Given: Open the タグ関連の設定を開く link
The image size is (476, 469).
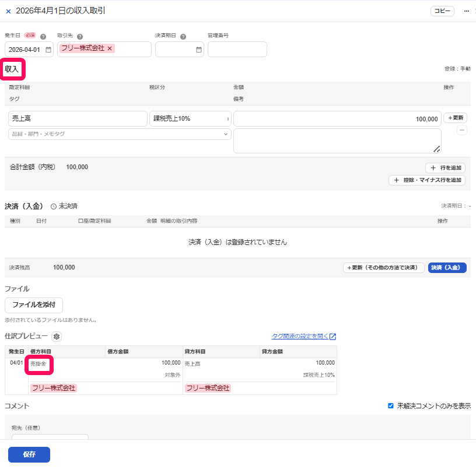Looking at the screenshot, I should pos(300,336).
